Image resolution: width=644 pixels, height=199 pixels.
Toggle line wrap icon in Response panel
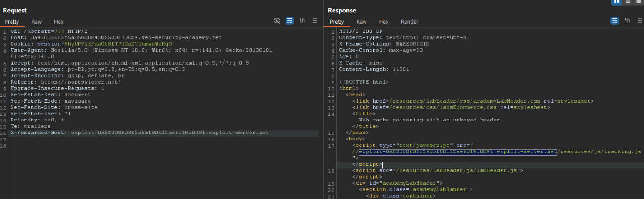pyautogui.click(x=614, y=21)
